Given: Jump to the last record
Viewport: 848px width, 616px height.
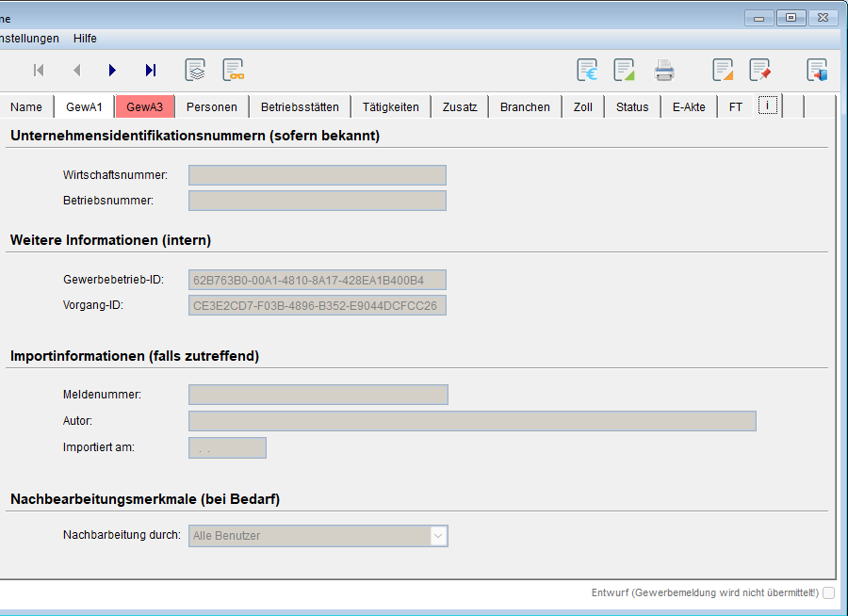Looking at the screenshot, I should point(151,70).
